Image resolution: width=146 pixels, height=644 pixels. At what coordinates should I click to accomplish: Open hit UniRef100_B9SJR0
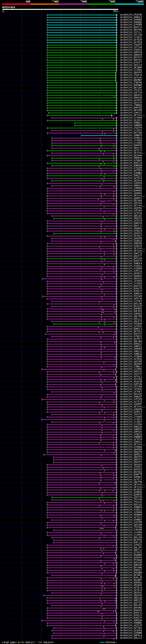pyautogui.click(x=131, y=605)
